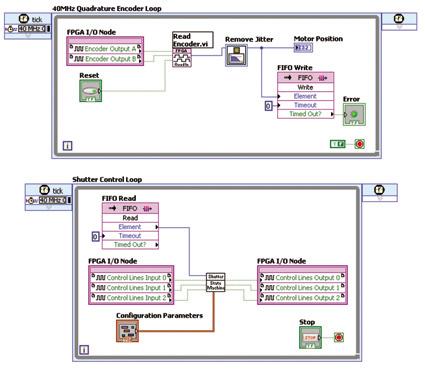Open the 40 MHz clock selector of shutter loop
426x370 pixels.
click(54, 200)
